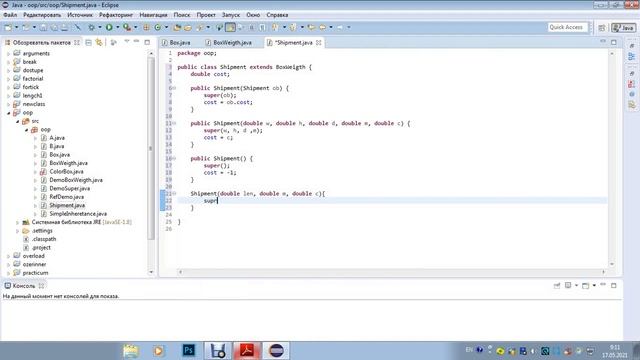Open the Javadoc @ icon in right trim
This screenshot has height=360, width=640.
pos(632,94)
